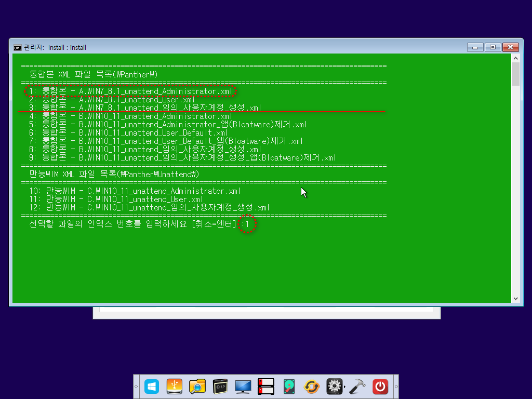The height and width of the screenshot is (399, 532).
Task: Click the console scrollbar down arrow
Action: pyautogui.click(x=515, y=299)
